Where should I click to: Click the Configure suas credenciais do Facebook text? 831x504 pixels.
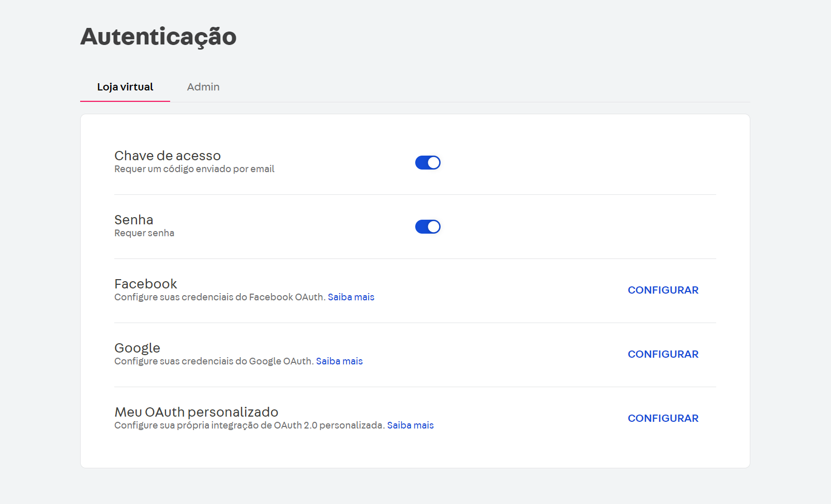(x=220, y=297)
